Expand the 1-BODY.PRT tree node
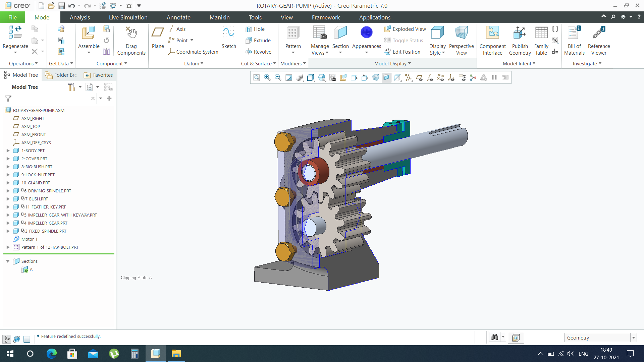This screenshot has height=362, width=644. click(x=8, y=151)
